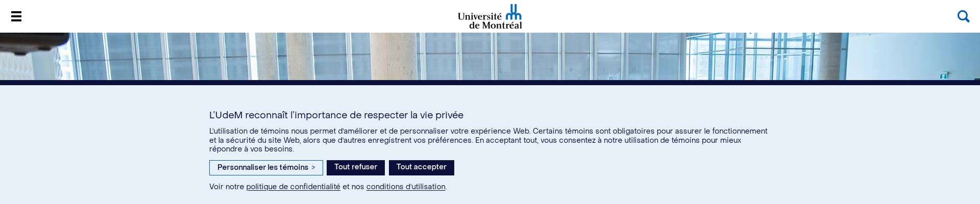Click the heading about respecting la vie privée
Image resolution: width=980 pixels, height=204 pixels.
pos(336,115)
